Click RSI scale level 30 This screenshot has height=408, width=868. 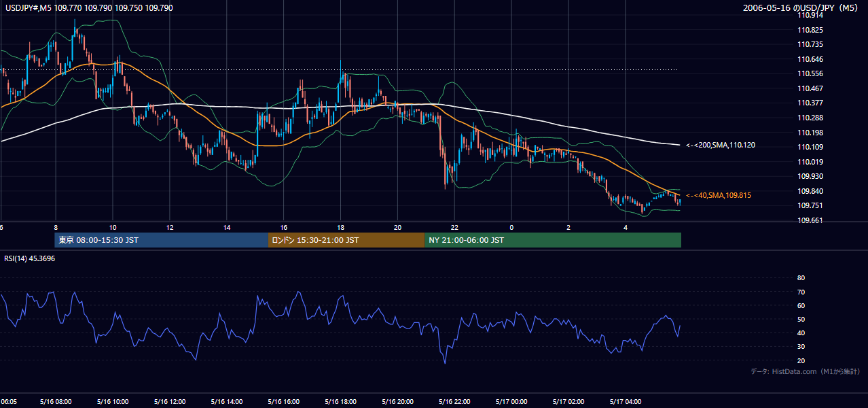(x=801, y=347)
